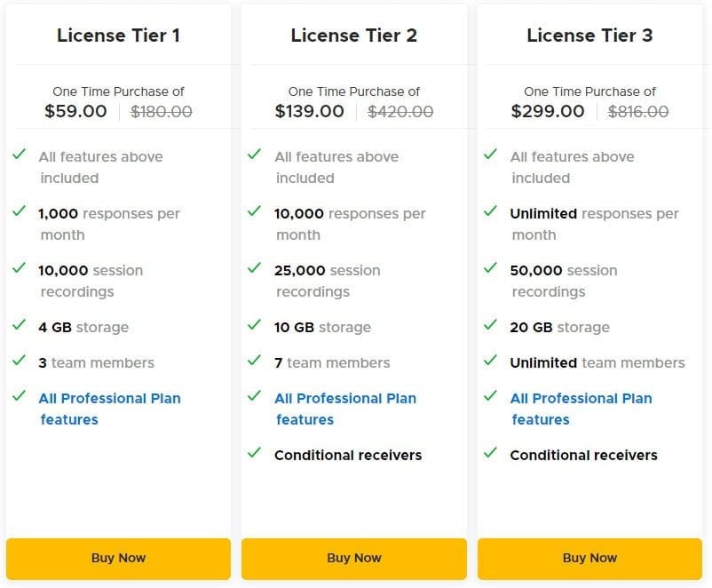This screenshot has height=588, width=712.
Task: Click checkmark beside 25,000 session recordings
Action: click(x=255, y=268)
